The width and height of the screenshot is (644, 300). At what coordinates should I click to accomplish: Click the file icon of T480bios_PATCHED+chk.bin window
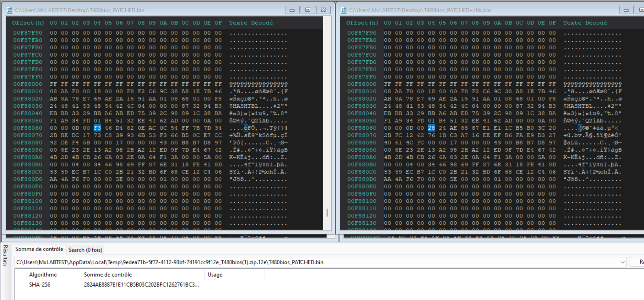tap(344, 10)
